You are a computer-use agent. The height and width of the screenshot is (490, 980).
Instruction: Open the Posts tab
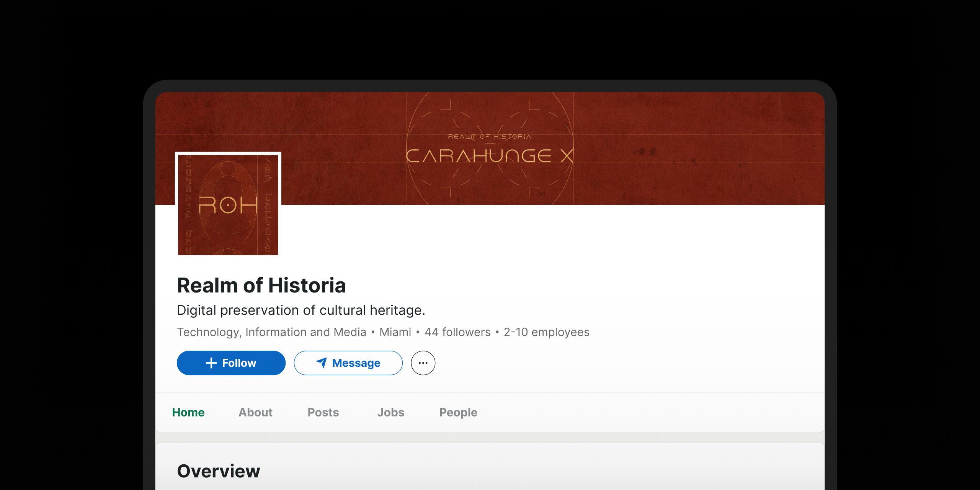coord(323,412)
